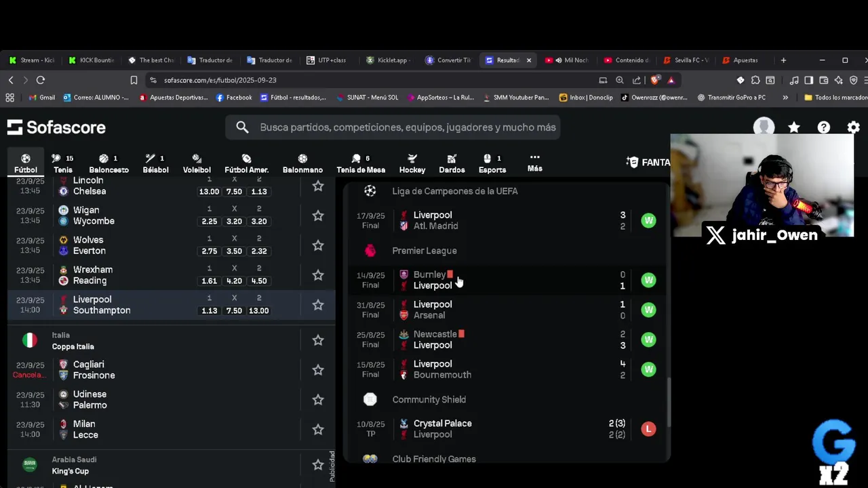Image resolution: width=868 pixels, height=488 pixels.
Task: Favorite the Milan vs Lecce match
Action: (318, 430)
